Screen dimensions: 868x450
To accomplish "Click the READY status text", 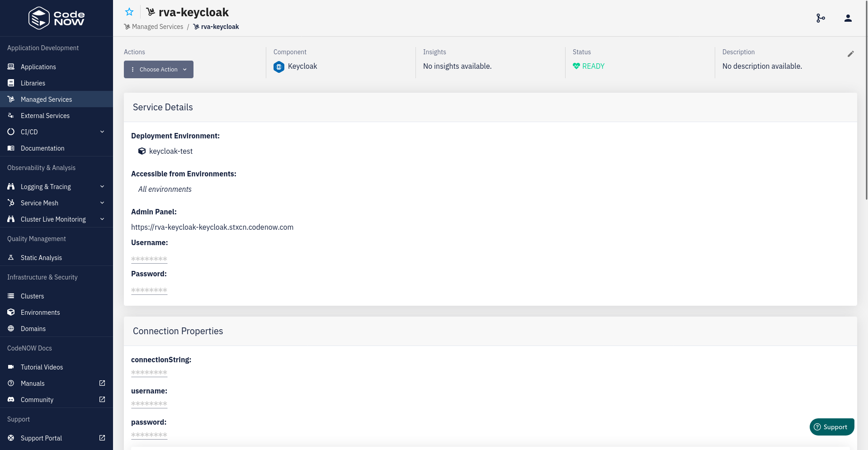I will click(593, 66).
